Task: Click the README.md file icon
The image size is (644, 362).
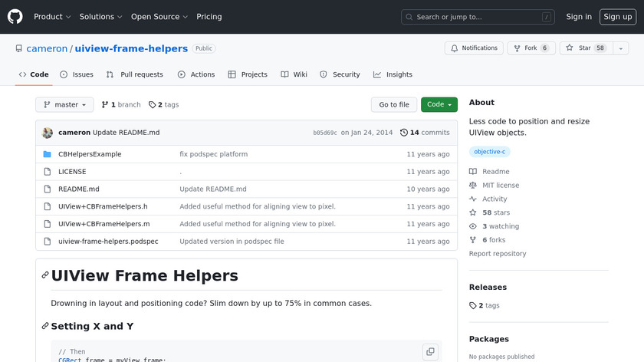Action: 48,189
